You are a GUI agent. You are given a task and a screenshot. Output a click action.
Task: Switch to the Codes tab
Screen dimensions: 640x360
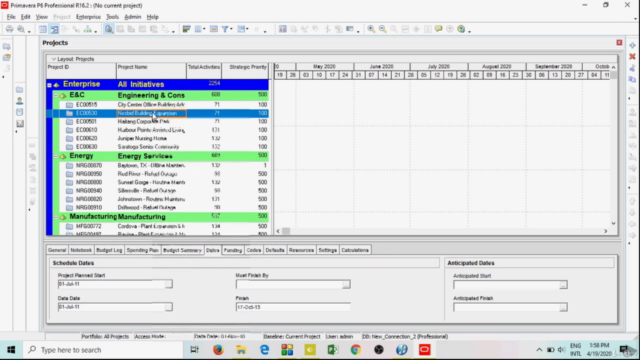[253, 250]
